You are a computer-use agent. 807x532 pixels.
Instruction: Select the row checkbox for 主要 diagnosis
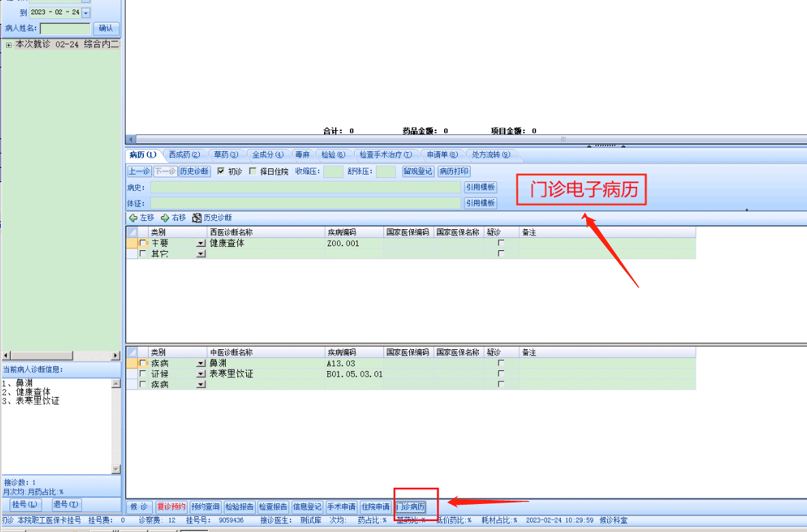tap(143, 243)
